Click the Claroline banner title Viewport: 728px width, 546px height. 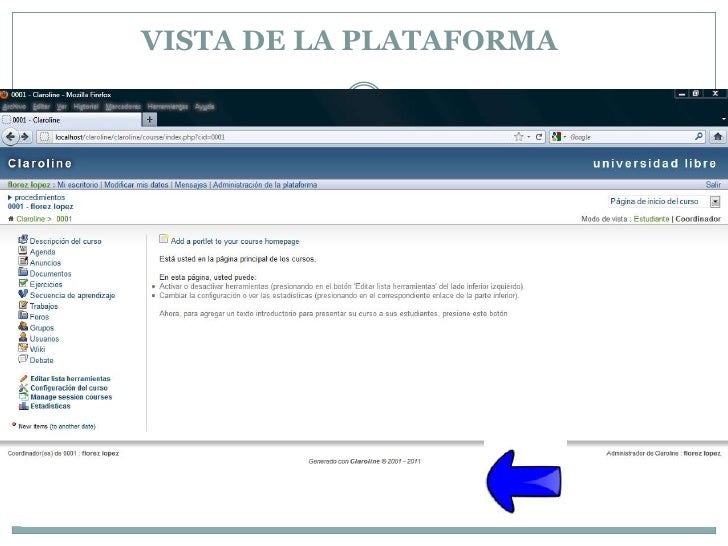(x=40, y=163)
